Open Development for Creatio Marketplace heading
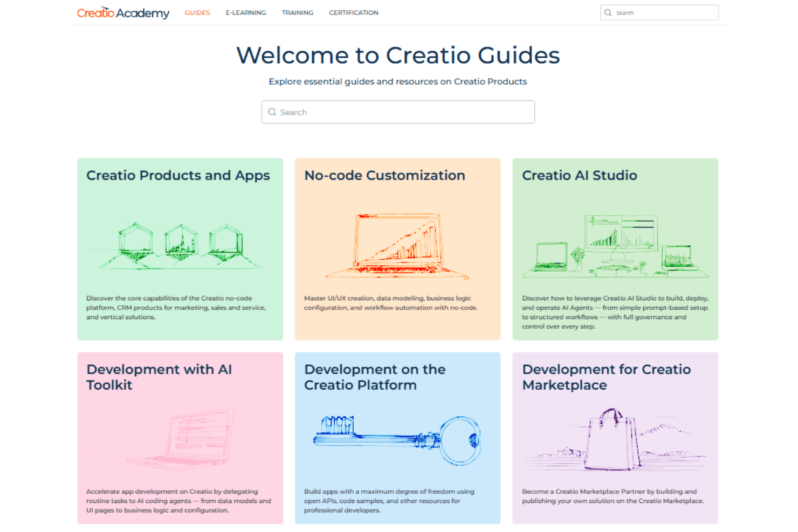The height and width of the screenshot is (532, 798). point(607,377)
